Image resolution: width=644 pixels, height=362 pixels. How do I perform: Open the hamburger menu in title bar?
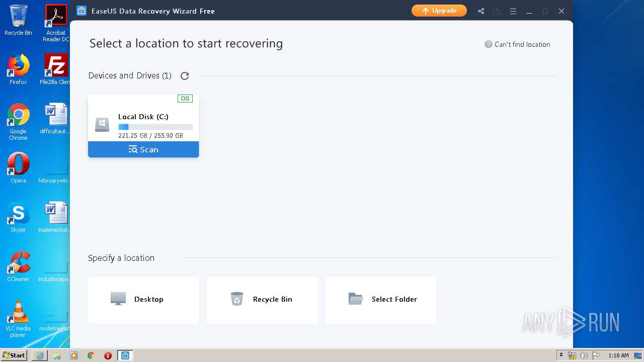(x=513, y=11)
